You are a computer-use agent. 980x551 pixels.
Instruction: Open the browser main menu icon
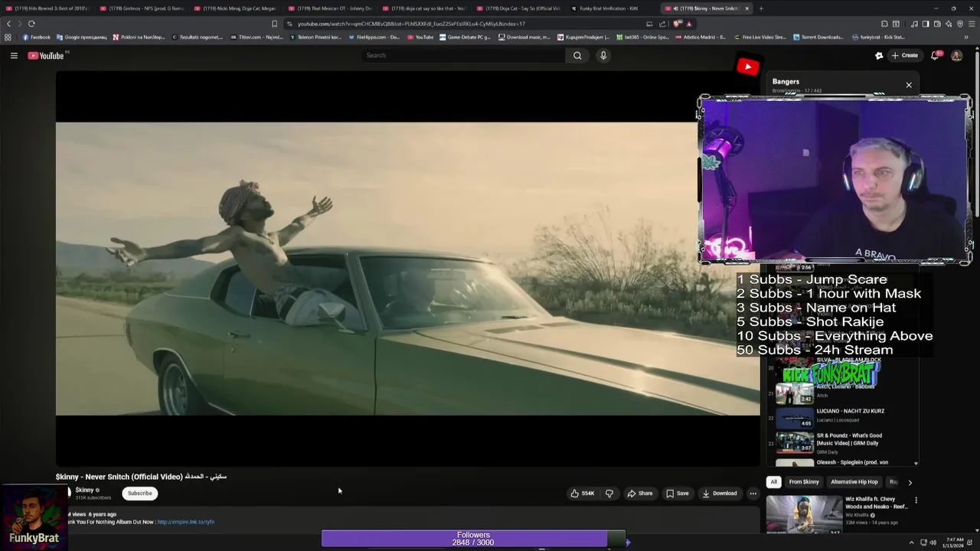point(970,24)
